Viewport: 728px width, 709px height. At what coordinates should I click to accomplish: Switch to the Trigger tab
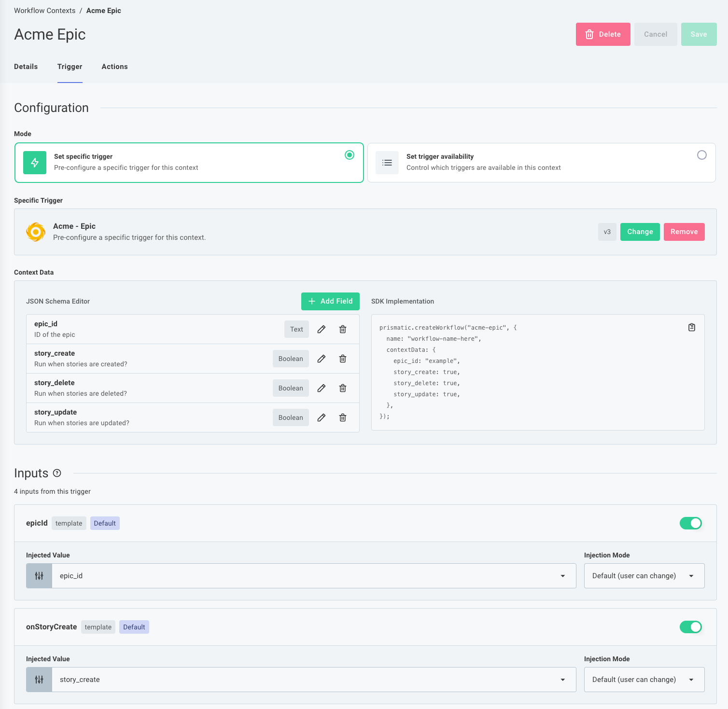pyautogui.click(x=70, y=67)
